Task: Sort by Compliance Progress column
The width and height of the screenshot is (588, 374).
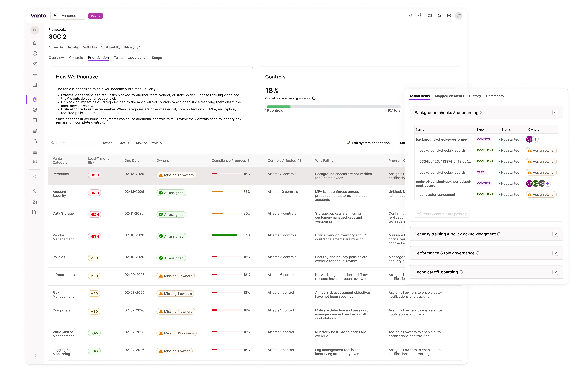Action: pyautogui.click(x=249, y=160)
